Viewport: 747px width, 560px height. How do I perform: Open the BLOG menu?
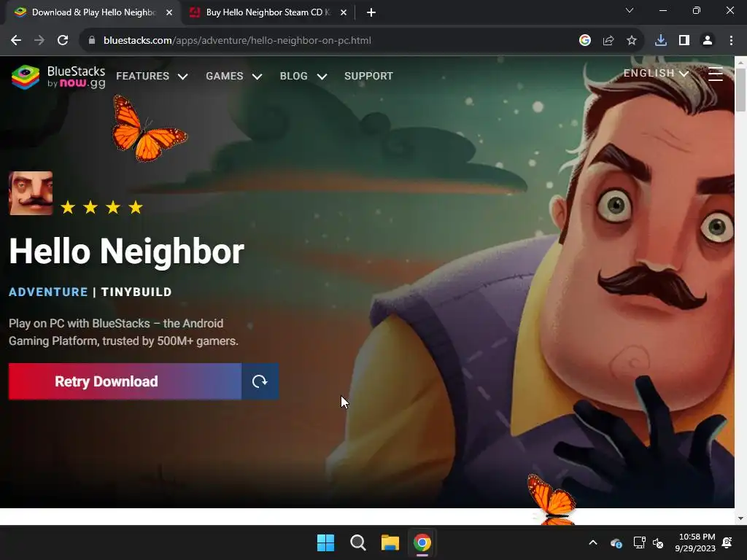[x=293, y=76]
